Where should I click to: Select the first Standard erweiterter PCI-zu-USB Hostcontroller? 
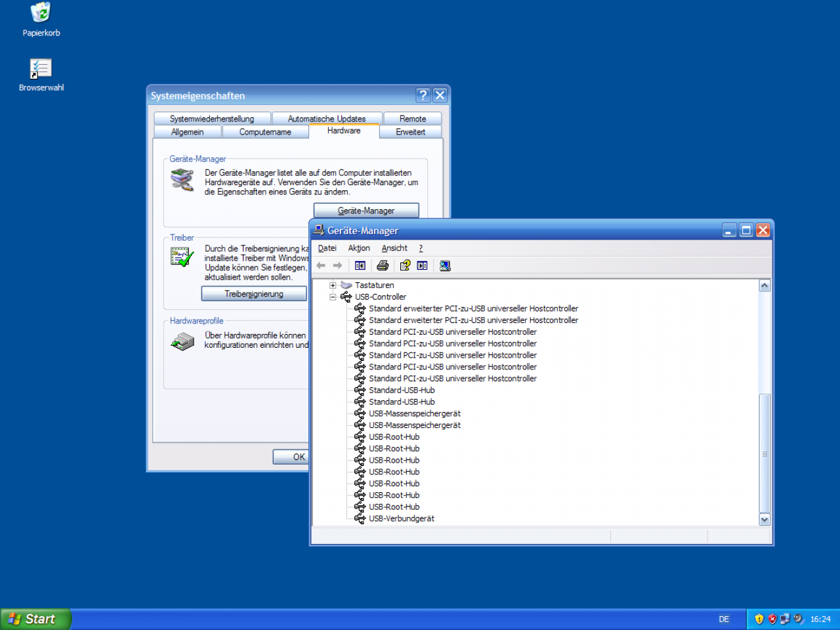tap(473, 308)
